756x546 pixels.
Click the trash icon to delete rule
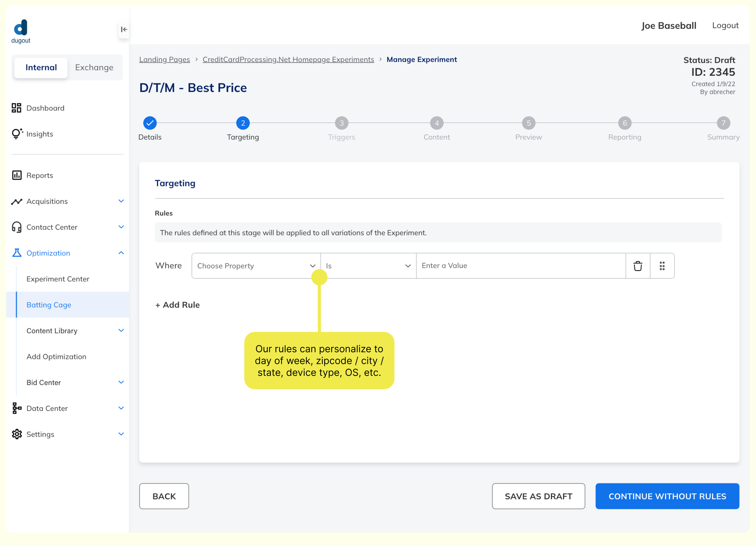[x=637, y=266]
